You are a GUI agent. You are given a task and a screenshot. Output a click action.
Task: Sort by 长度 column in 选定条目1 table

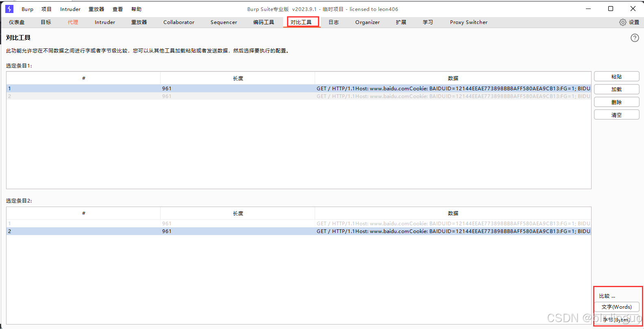[238, 78]
